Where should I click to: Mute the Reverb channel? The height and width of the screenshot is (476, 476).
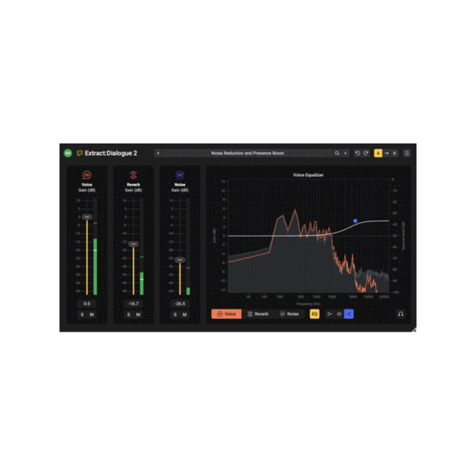tap(138, 314)
